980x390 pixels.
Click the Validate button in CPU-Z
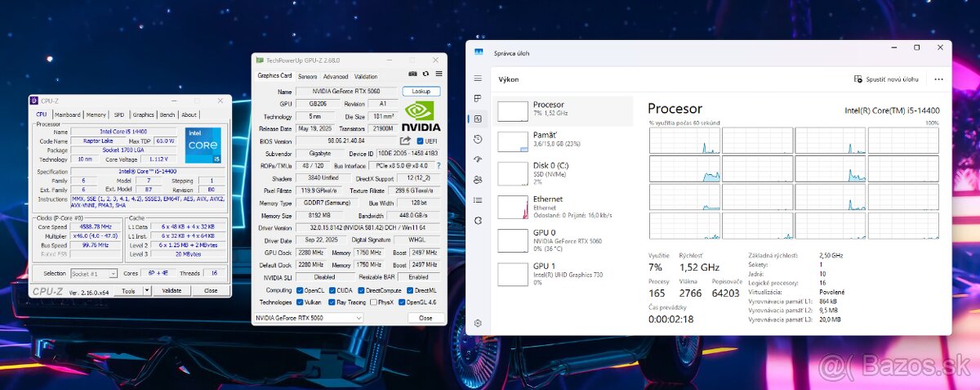pos(172,291)
